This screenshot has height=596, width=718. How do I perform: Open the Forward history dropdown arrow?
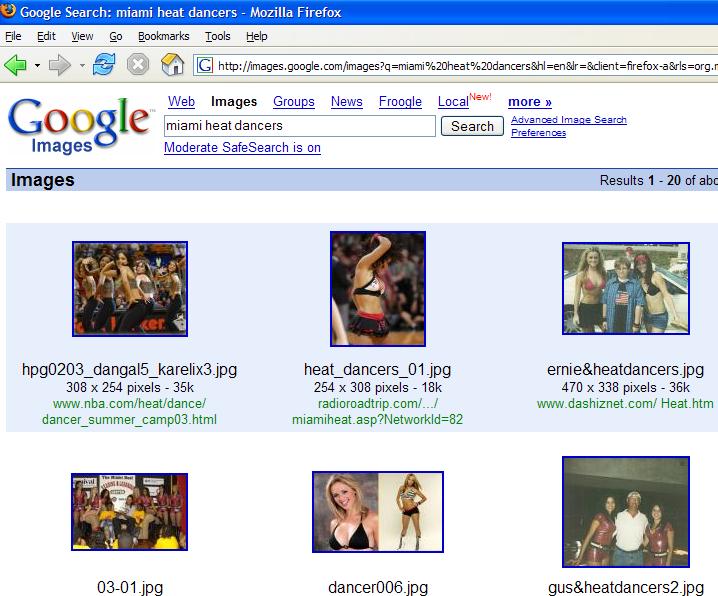(x=80, y=66)
